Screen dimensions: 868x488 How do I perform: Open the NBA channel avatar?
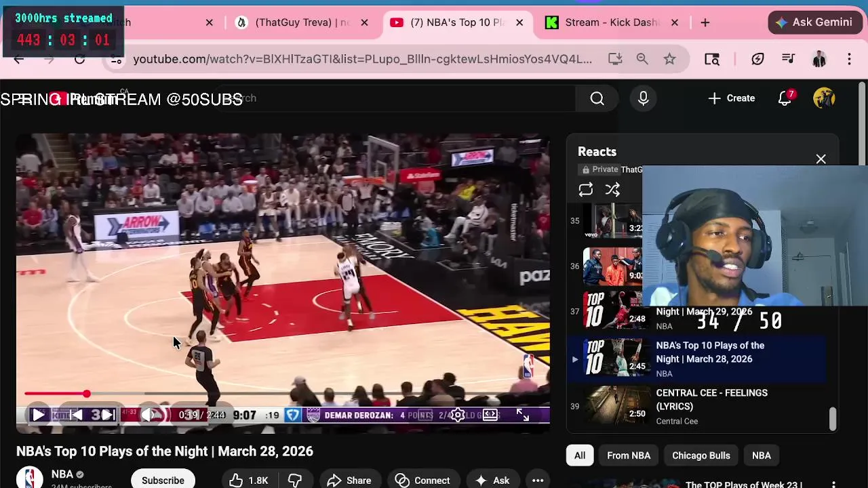point(30,479)
